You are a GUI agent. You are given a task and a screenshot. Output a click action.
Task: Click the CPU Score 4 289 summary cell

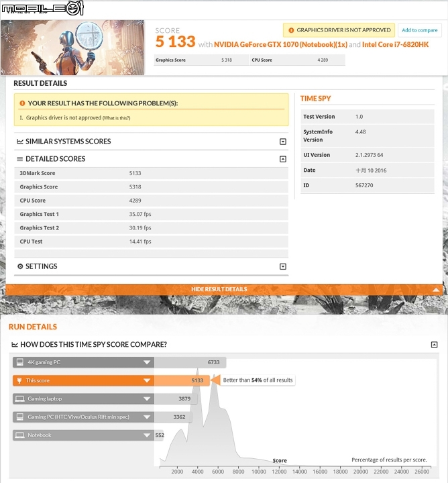297,60
